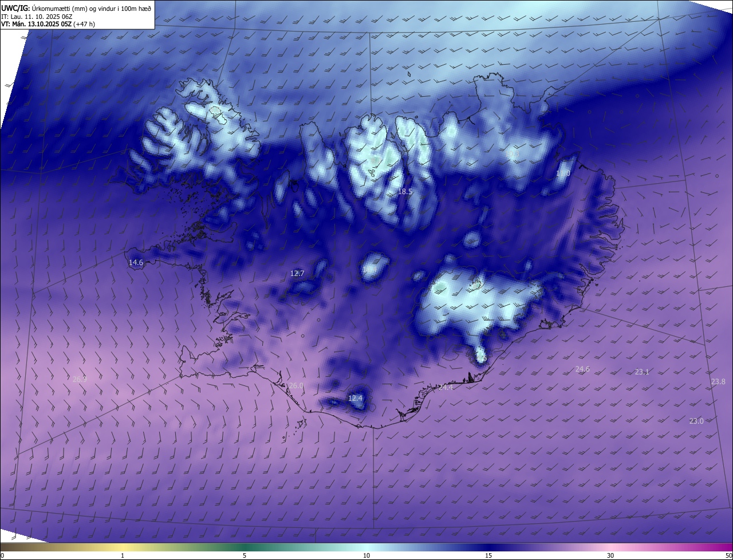Click the VT valid time line
733x560 pixels.
[x=48, y=24]
